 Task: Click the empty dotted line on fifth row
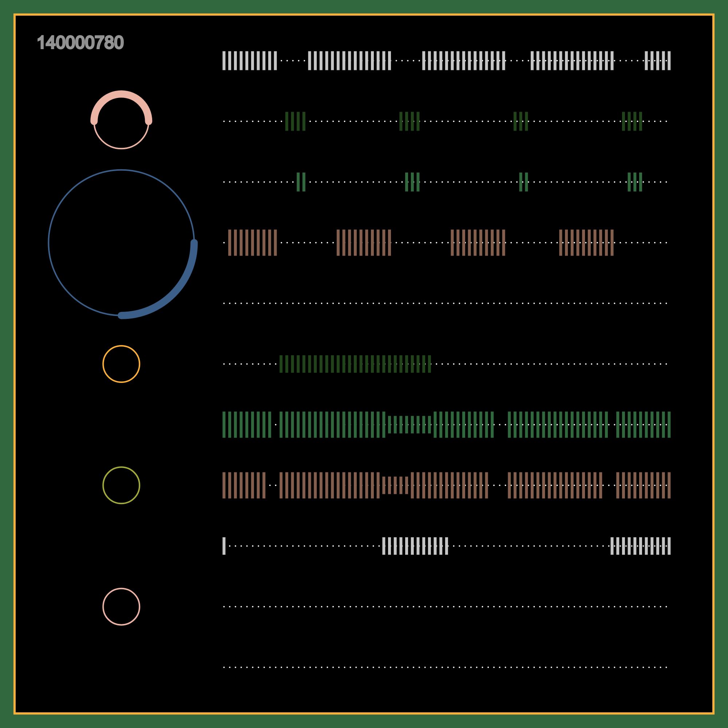point(446,303)
